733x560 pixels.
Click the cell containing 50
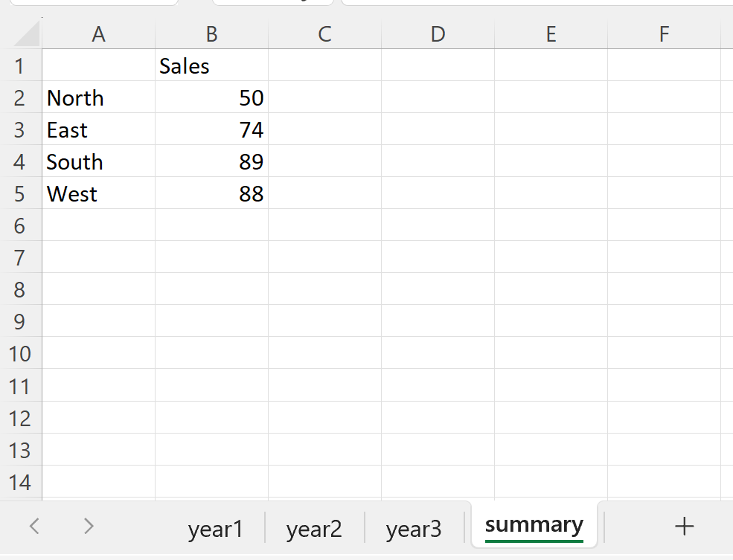pos(211,97)
